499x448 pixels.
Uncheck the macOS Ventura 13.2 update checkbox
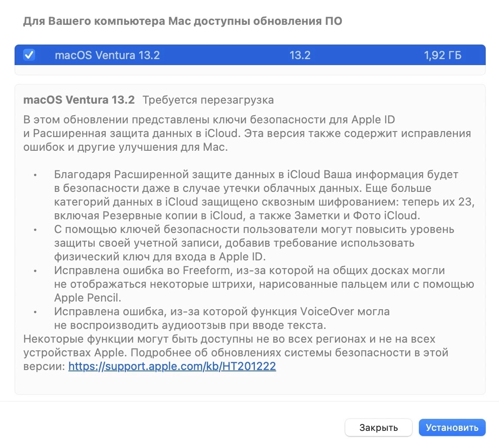click(29, 55)
